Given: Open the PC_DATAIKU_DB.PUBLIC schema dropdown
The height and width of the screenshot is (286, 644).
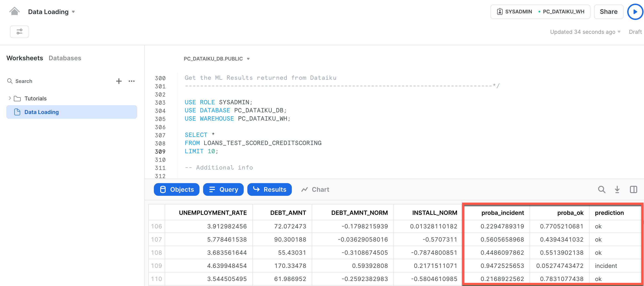Looking at the screenshot, I should 248,59.
